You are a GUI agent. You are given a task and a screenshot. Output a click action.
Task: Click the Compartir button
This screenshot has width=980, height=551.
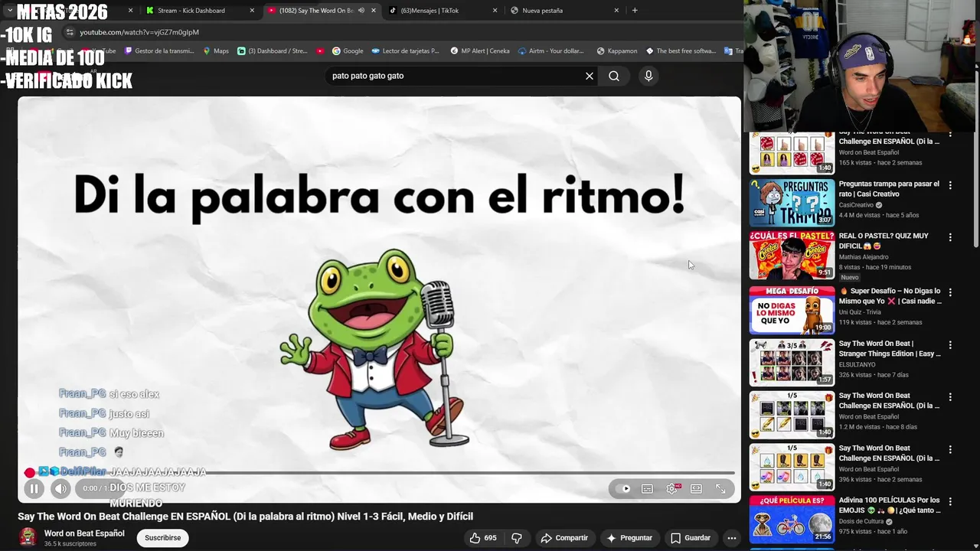[564, 538]
